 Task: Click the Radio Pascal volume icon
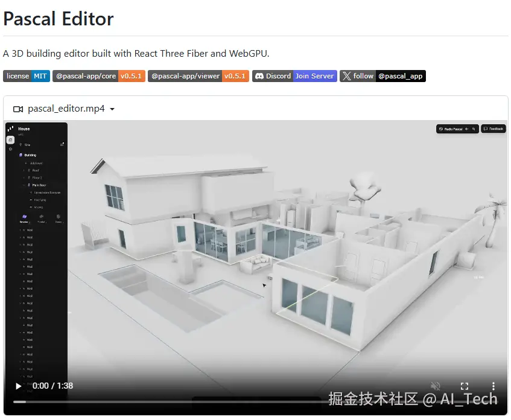(467, 129)
